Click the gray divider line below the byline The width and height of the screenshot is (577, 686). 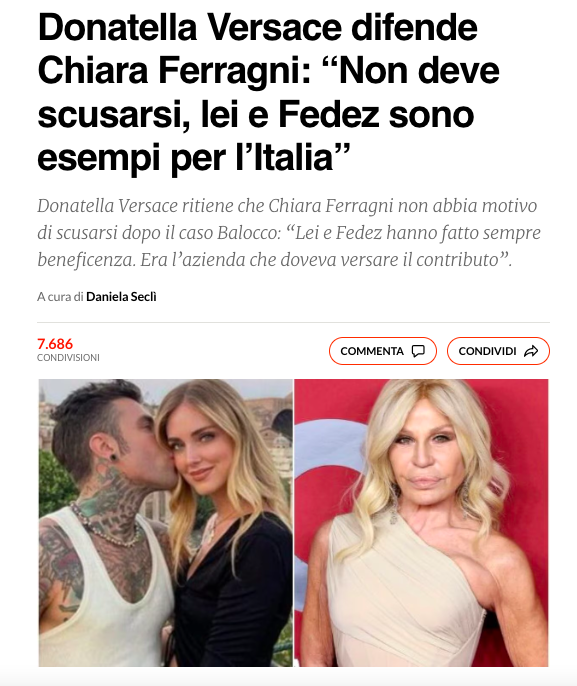click(293, 322)
